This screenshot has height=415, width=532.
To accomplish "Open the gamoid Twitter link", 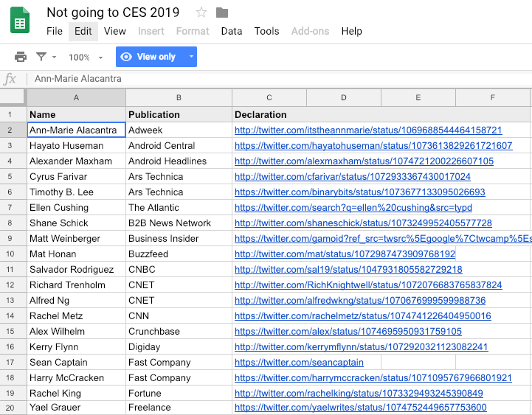I will point(383,239).
